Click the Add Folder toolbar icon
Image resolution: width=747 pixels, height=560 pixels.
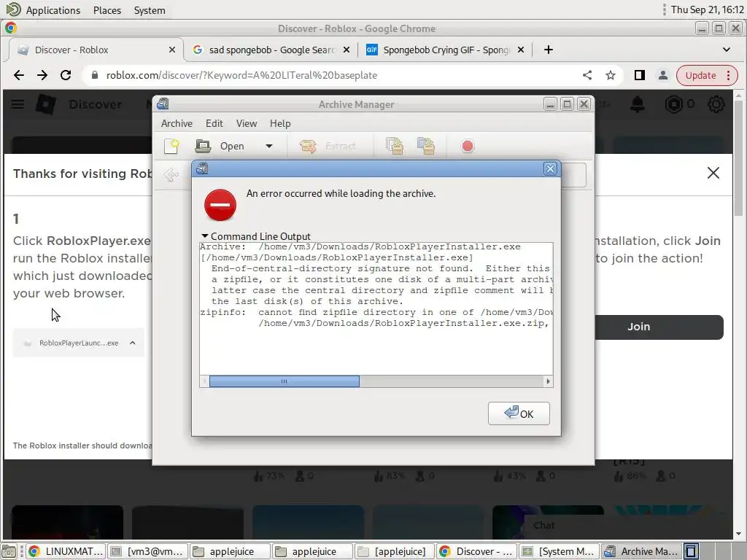(x=426, y=146)
